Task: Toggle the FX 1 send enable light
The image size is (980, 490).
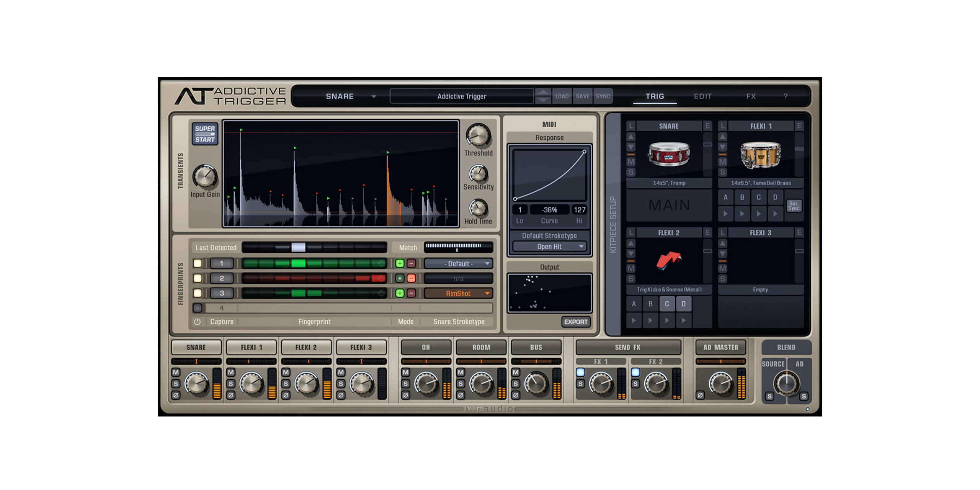Action: (x=580, y=372)
